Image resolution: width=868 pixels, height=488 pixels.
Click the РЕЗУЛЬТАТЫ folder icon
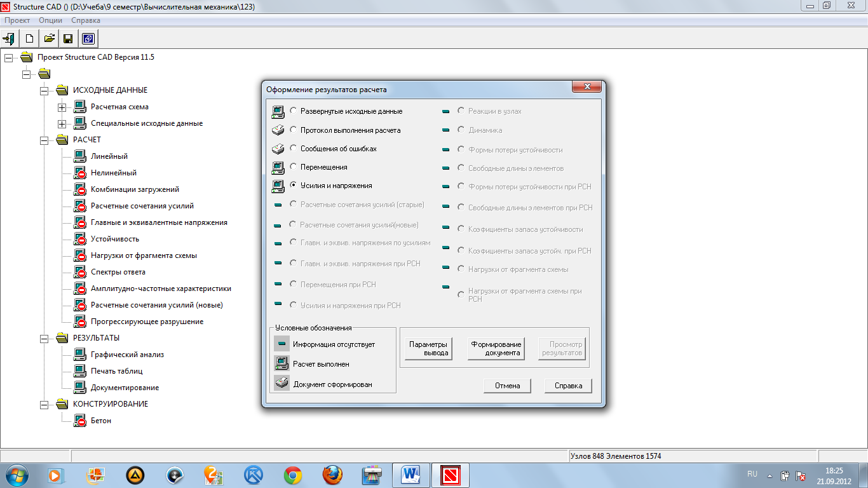[62, 338]
